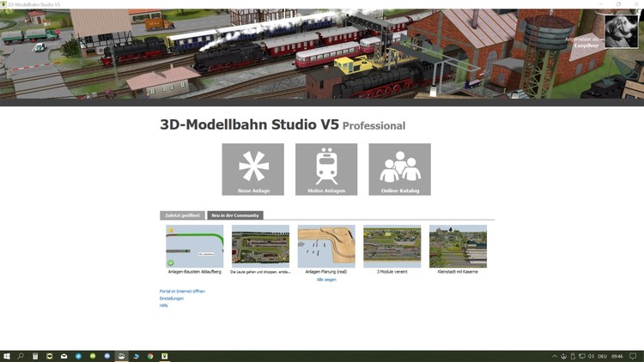This screenshot has width=644, height=362.
Task: Open Kleinstadt mit Kaserne thumbnail
Action: (458, 246)
